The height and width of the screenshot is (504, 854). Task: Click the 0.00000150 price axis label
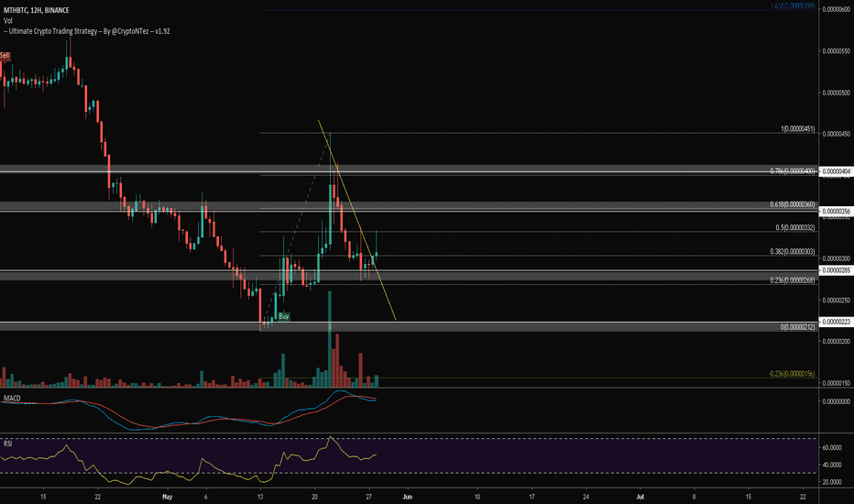point(836,383)
